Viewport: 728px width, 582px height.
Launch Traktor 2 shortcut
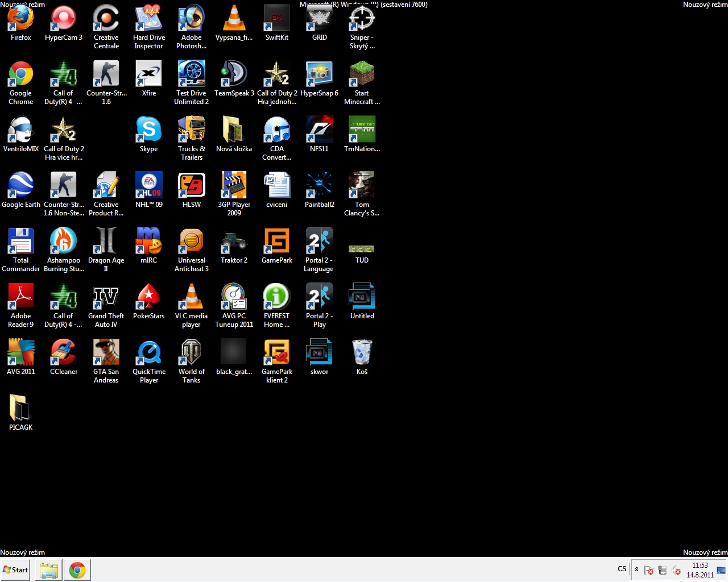[x=234, y=246]
